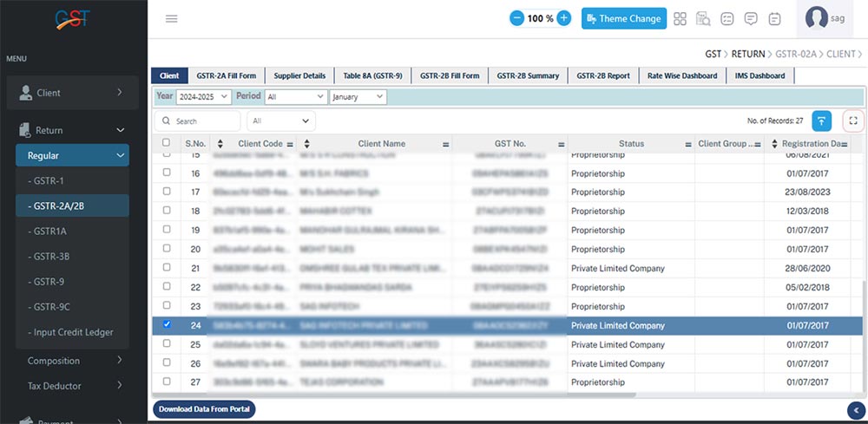Tick the select-all checkbox in table header
Viewport: 868px width, 424px height.
coord(167,143)
